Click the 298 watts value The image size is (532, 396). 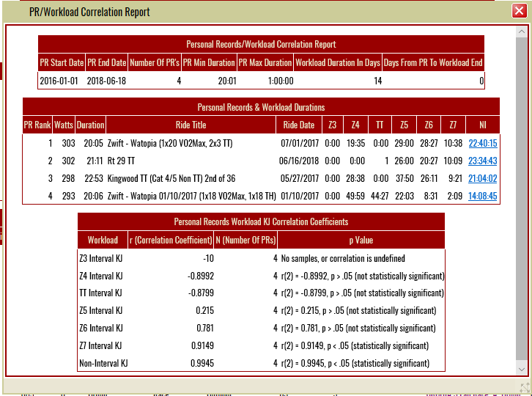(x=68, y=178)
